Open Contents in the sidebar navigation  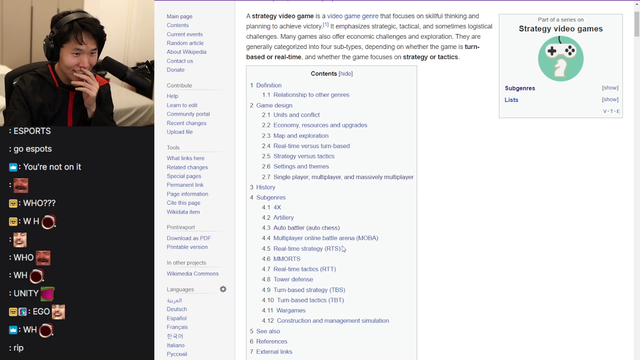click(178, 25)
